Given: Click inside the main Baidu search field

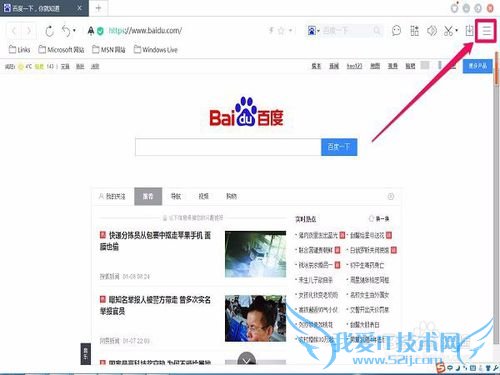Looking at the screenshot, I should [228, 147].
